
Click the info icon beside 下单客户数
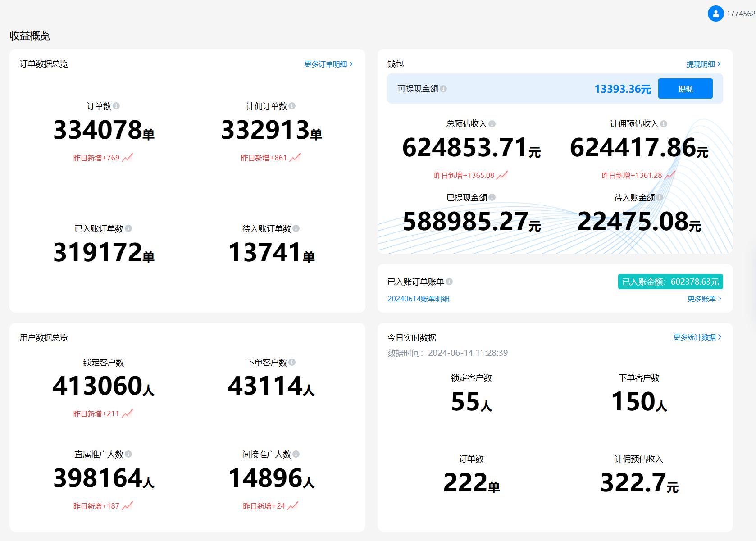click(x=292, y=362)
